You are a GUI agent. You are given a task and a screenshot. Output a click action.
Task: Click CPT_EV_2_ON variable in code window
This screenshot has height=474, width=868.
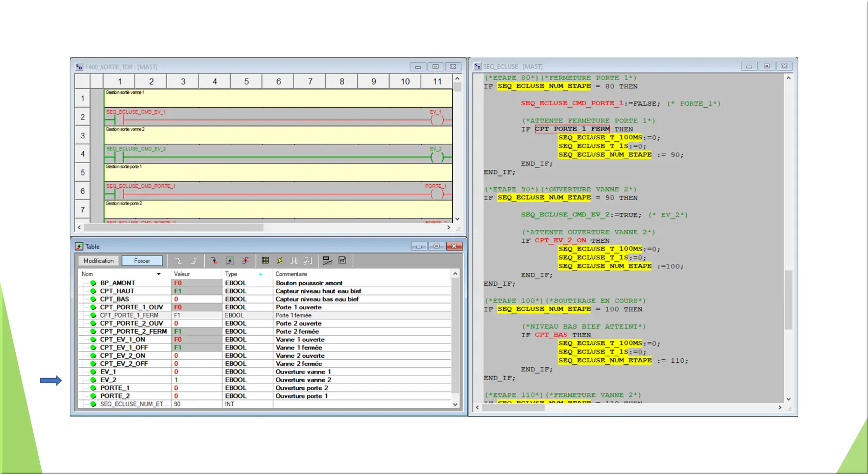(560, 240)
